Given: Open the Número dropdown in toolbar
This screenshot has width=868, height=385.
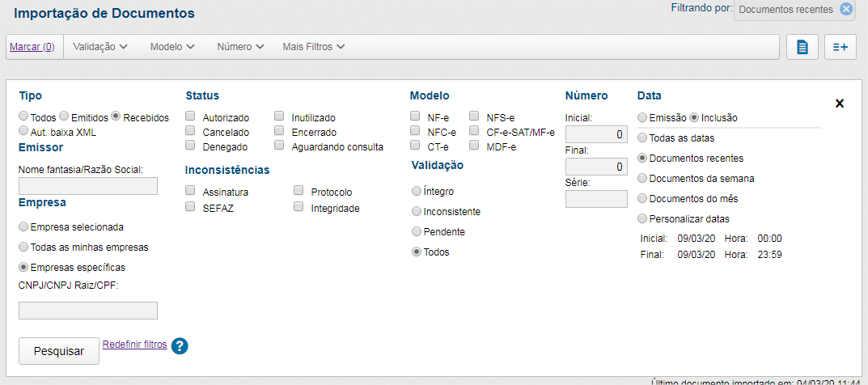Looking at the screenshot, I should pos(240,47).
